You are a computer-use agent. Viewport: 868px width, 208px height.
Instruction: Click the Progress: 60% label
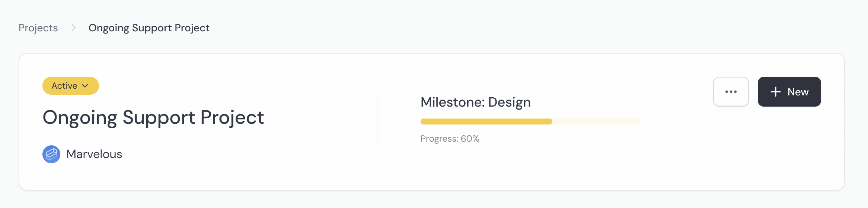(x=450, y=139)
